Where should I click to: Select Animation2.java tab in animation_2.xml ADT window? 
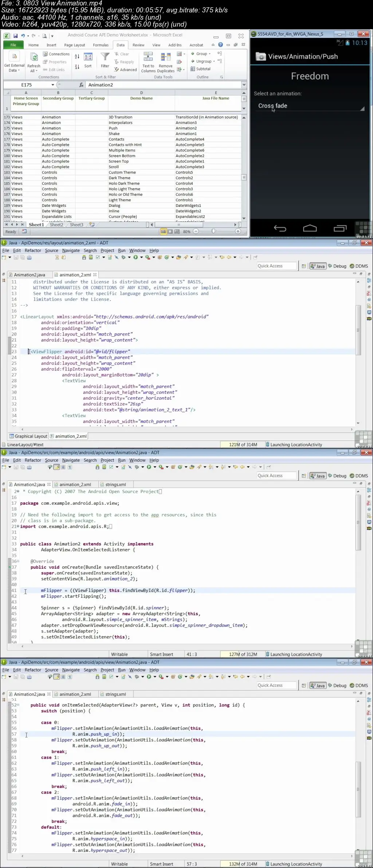[29, 275]
